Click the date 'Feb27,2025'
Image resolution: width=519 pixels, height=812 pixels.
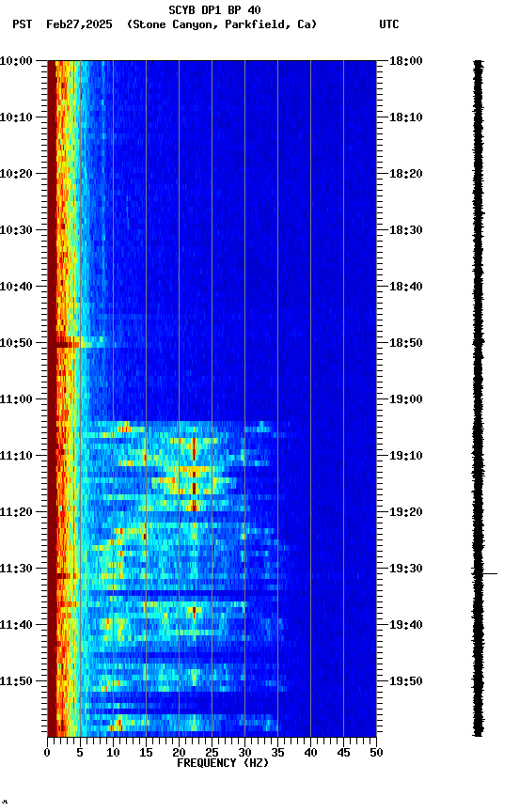pyautogui.click(x=79, y=24)
